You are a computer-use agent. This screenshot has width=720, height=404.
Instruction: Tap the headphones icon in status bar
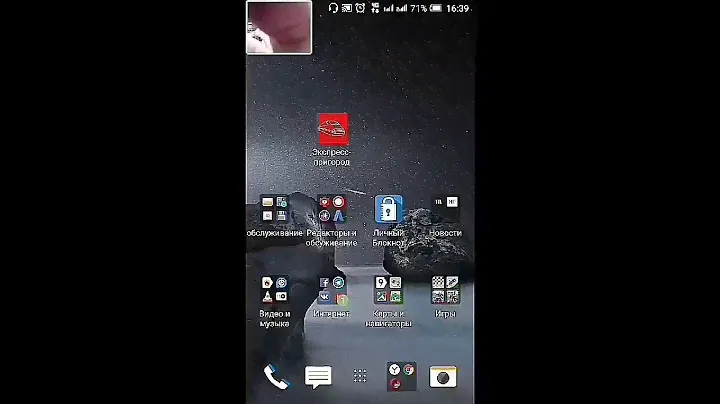tap(333, 8)
